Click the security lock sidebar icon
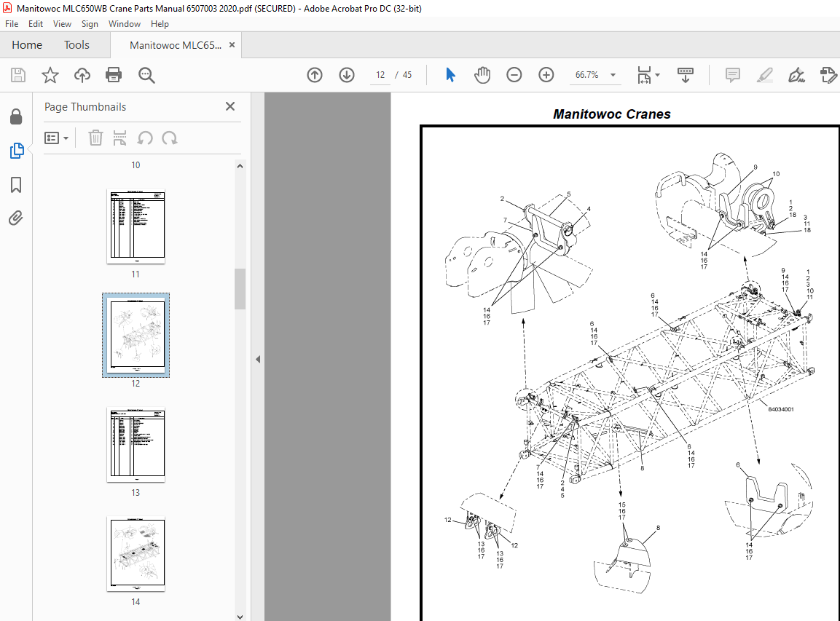Viewport: 840px width, 621px height. (x=16, y=116)
